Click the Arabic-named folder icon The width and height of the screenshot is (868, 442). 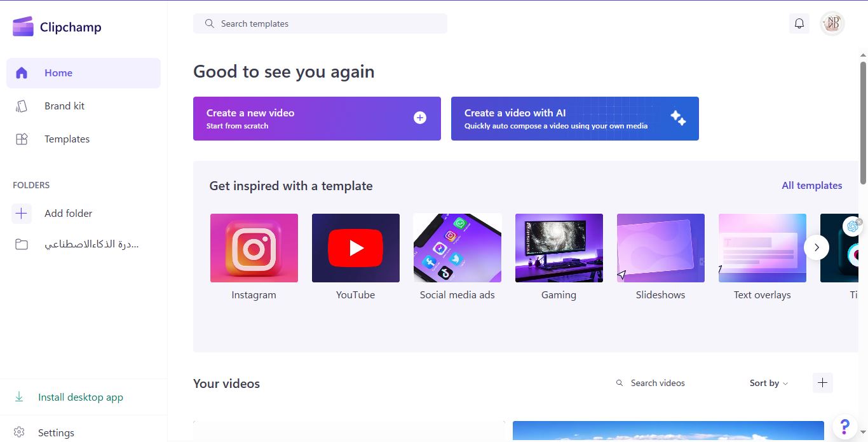click(x=22, y=244)
